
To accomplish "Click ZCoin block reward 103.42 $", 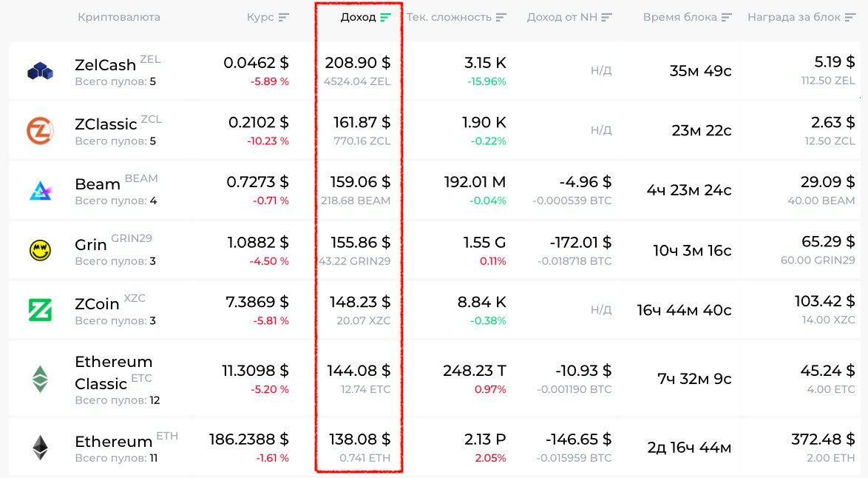I will point(825,301).
